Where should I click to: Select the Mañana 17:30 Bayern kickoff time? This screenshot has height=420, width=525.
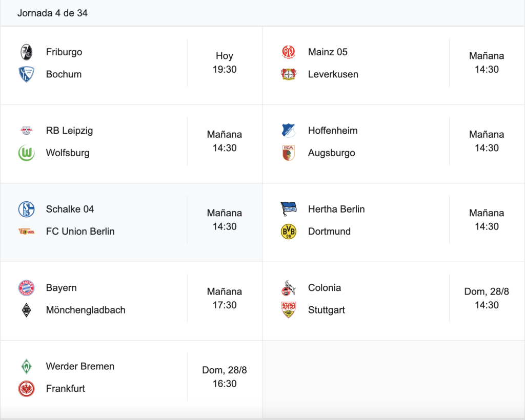[225, 298]
